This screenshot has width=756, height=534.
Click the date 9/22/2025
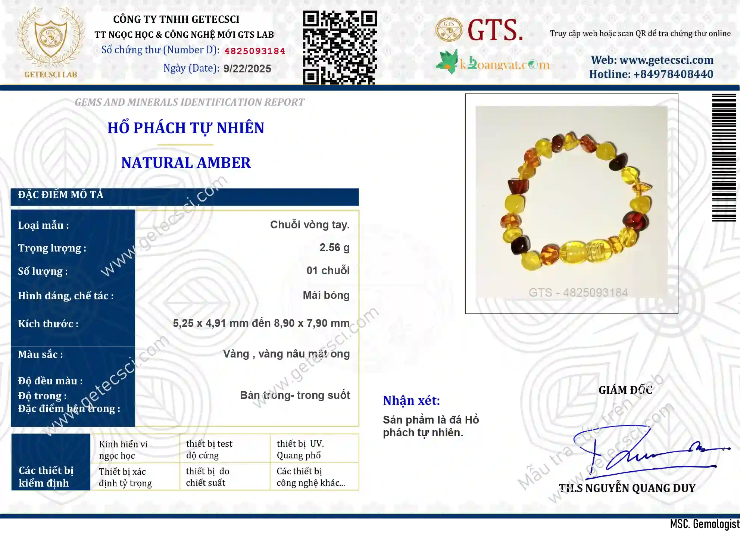(x=247, y=69)
